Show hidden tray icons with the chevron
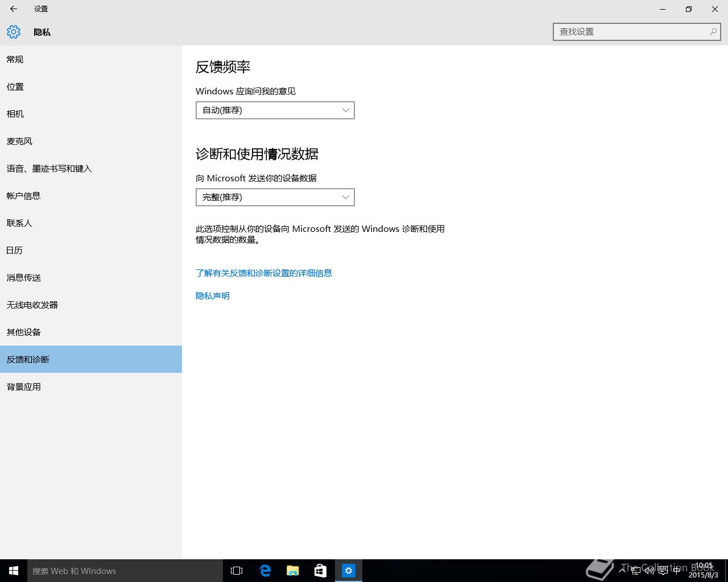The height and width of the screenshot is (582, 728). coord(622,570)
